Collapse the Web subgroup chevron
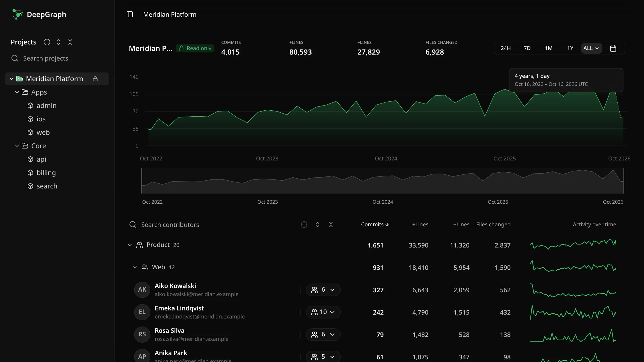 click(x=135, y=267)
